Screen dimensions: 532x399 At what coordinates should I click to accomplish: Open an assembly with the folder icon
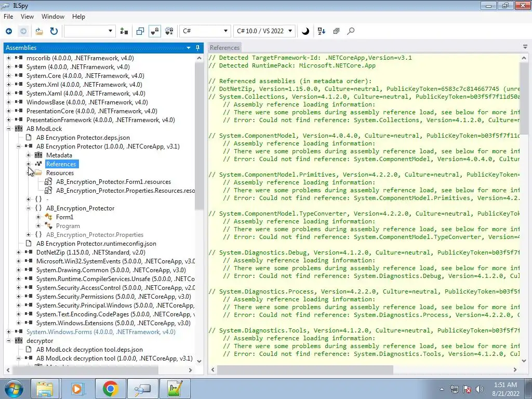click(39, 31)
